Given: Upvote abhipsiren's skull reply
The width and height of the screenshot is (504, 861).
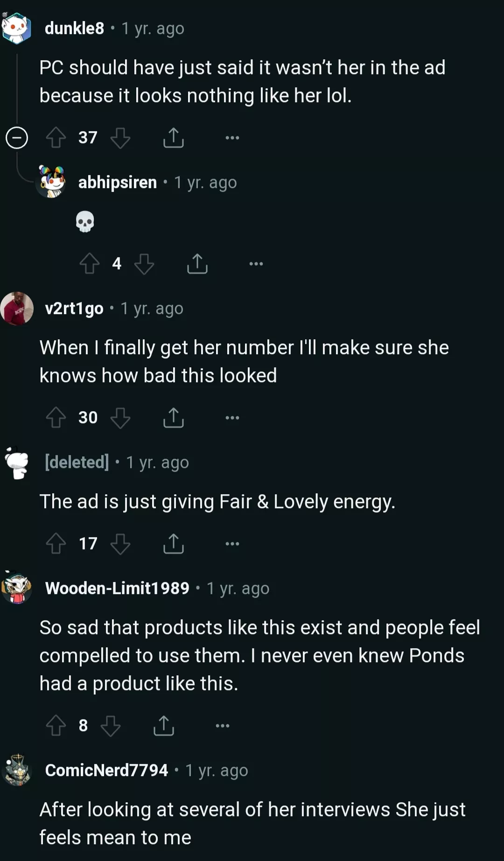Looking at the screenshot, I should (90, 264).
